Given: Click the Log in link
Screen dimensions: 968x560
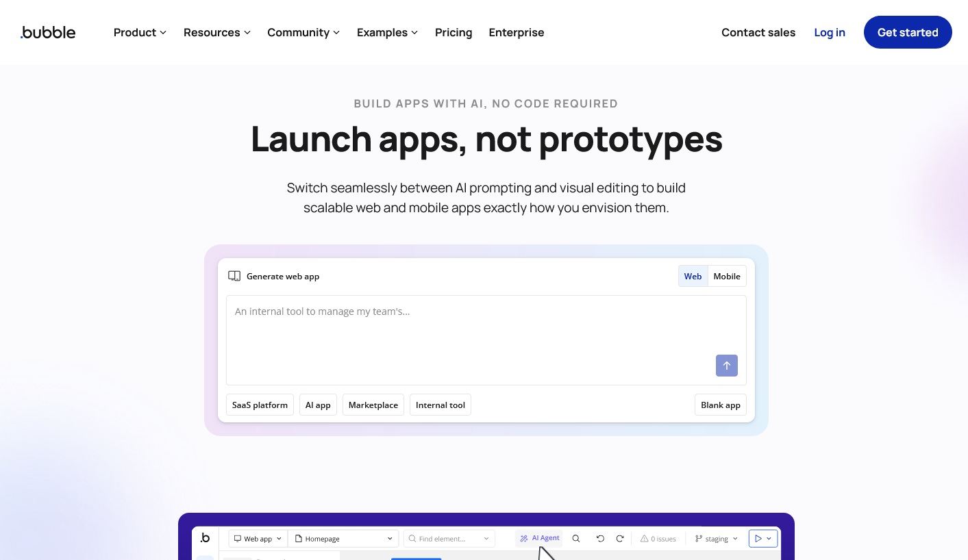Looking at the screenshot, I should click(830, 32).
